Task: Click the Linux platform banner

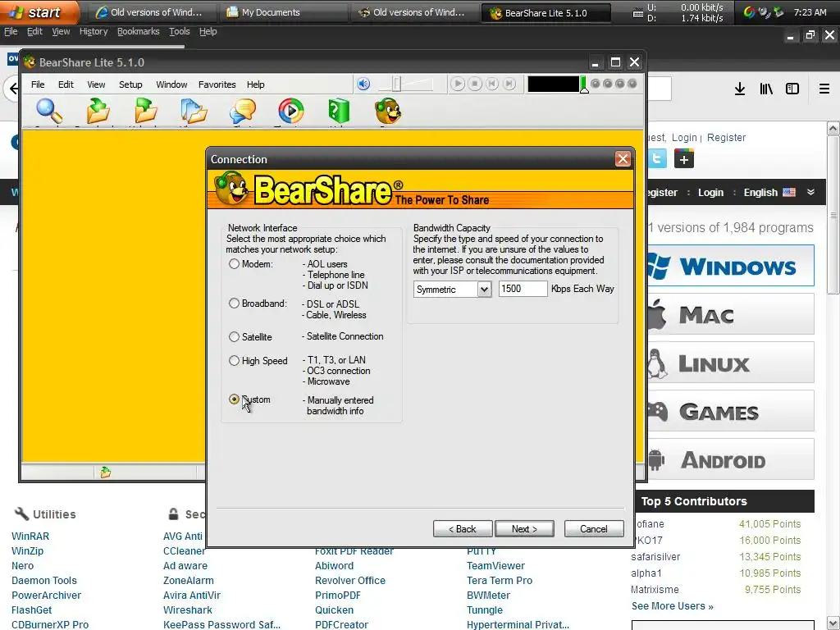Action: tap(731, 363)
